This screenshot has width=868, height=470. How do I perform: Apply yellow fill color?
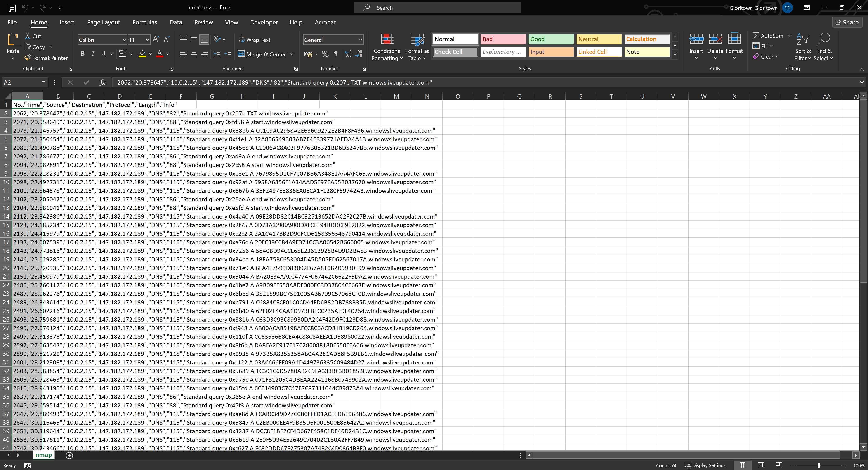[143, 54]
